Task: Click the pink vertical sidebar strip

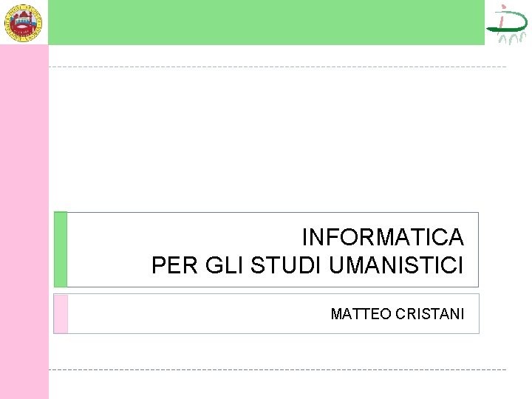Action: click(24, 222)
